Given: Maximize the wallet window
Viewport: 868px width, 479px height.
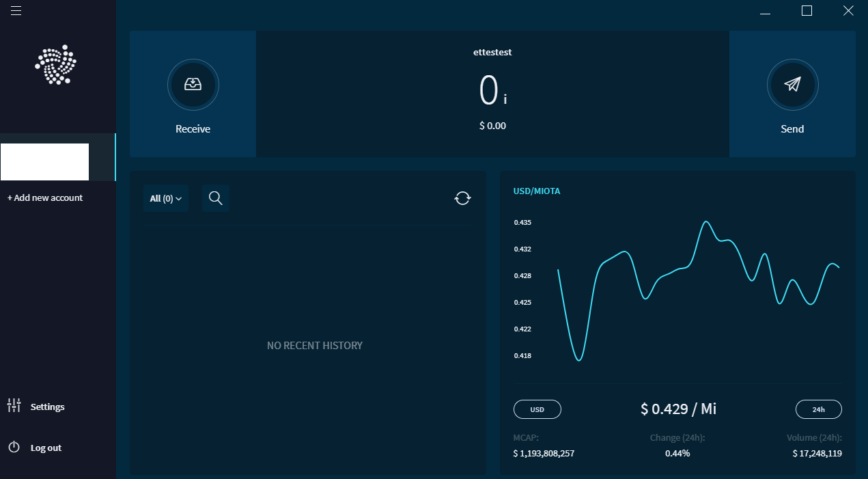Looking at the screenshot, I should click(x=807, y=11).
